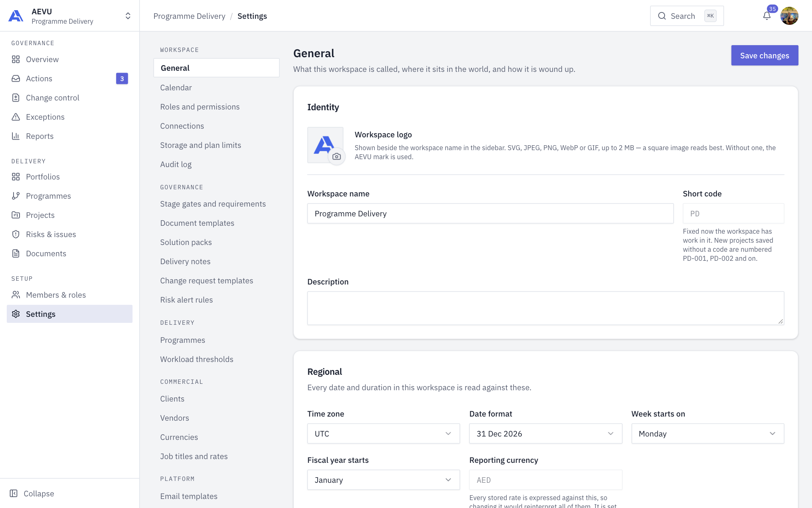Open the Members & roles people icon
Screen dimensions: 812x508
pyautogui.click(x=16, y=295)
